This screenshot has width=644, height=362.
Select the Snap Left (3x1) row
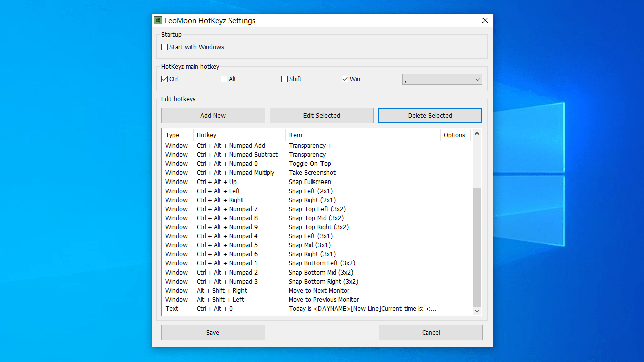317,236
